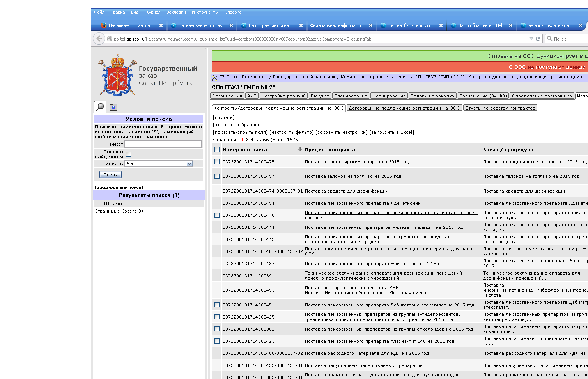Switch to the Формирование tab
Viewport: 588px width, 379px height.
pos(389,96)
